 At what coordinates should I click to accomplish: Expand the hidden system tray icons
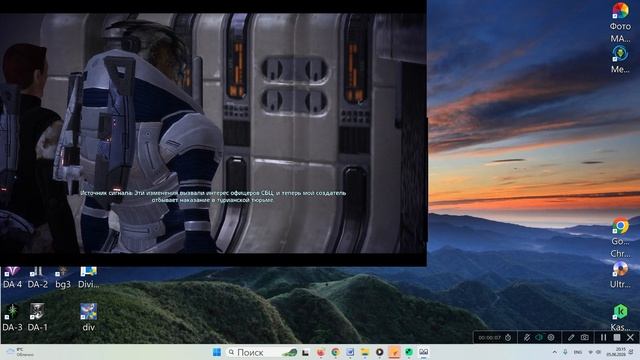click(554, 352)
